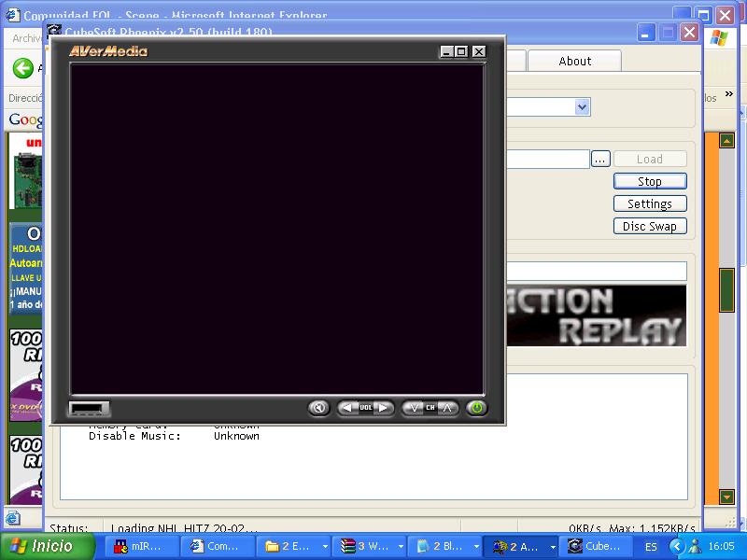This screenshot has height=560, width=747.
Task: Expand the dropdown in the Phoenix window
Action: point(582,106)
